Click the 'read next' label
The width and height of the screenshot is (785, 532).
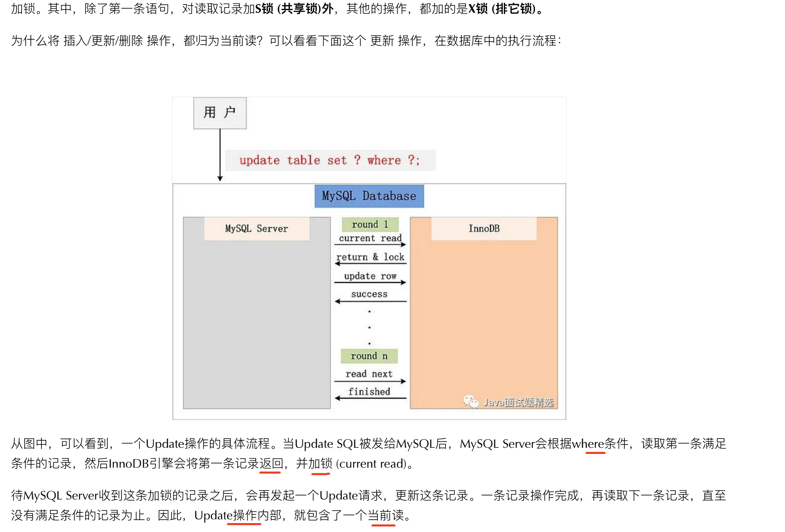click(369, 374)
